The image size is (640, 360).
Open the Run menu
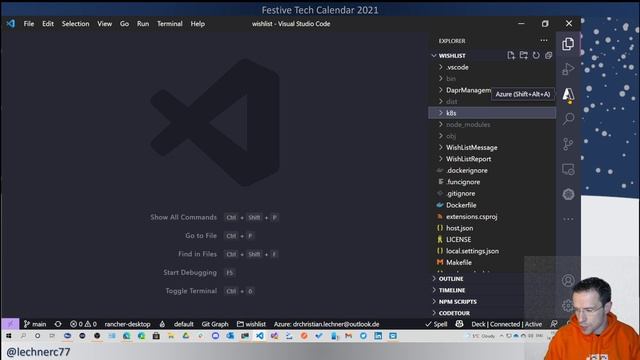143,24
